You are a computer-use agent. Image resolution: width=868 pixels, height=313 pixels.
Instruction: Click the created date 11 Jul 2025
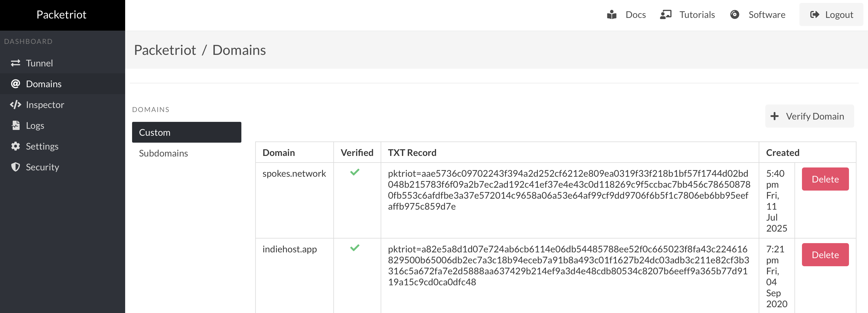[777, 201]
